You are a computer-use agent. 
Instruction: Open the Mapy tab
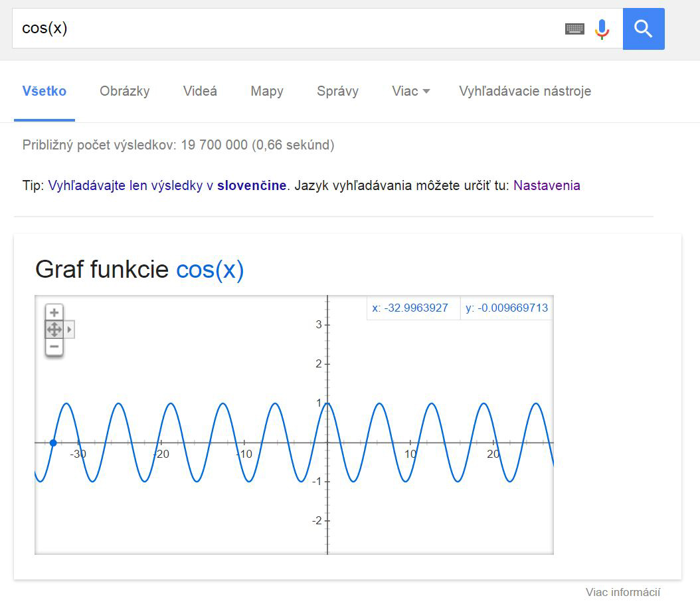click(267, 91)
